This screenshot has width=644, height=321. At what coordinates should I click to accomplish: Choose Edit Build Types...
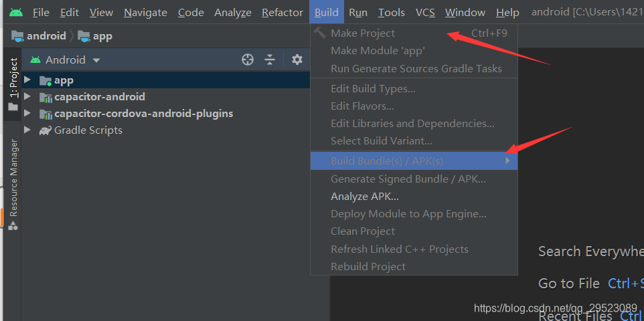pos(414,89)
